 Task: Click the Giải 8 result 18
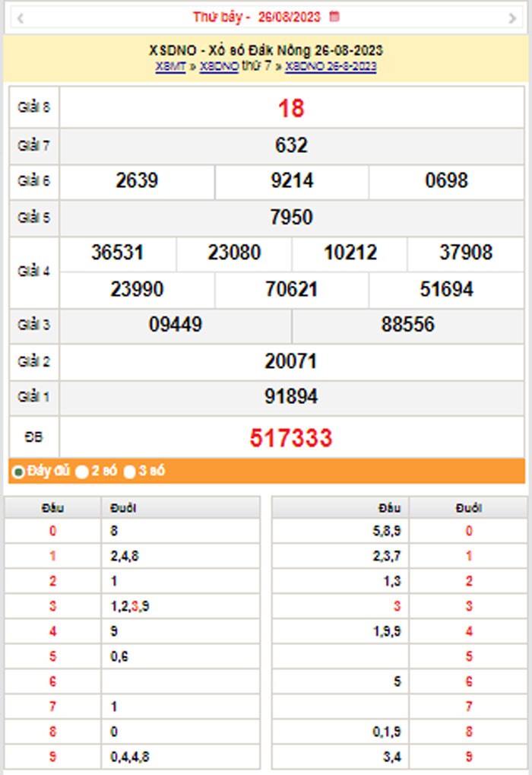(291, 109)
